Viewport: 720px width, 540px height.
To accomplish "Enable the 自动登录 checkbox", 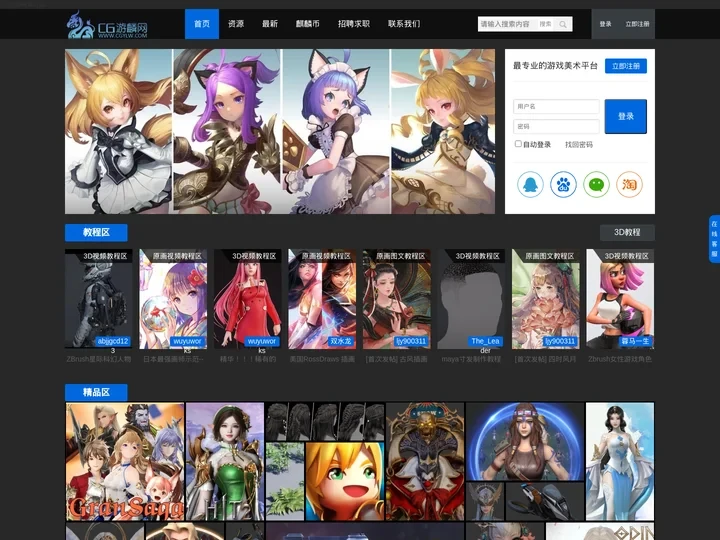I will pos(518,144).
